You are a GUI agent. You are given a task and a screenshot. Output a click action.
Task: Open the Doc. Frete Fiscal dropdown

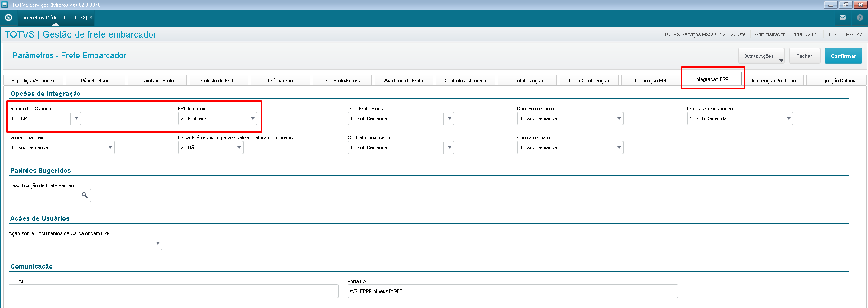[449, 118]
